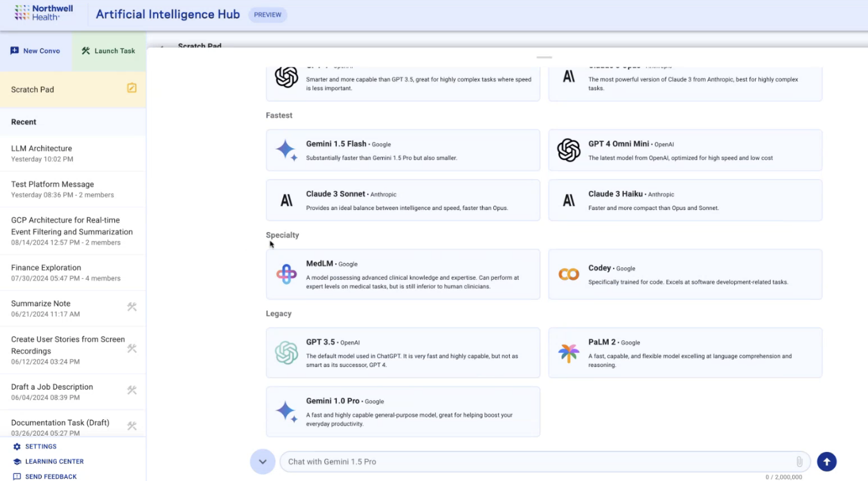The width and height of the screenshot is (868, 481).
Task: Click OpenAI logo of the top GPT 4 card
Action: click(x=286, y=77)
